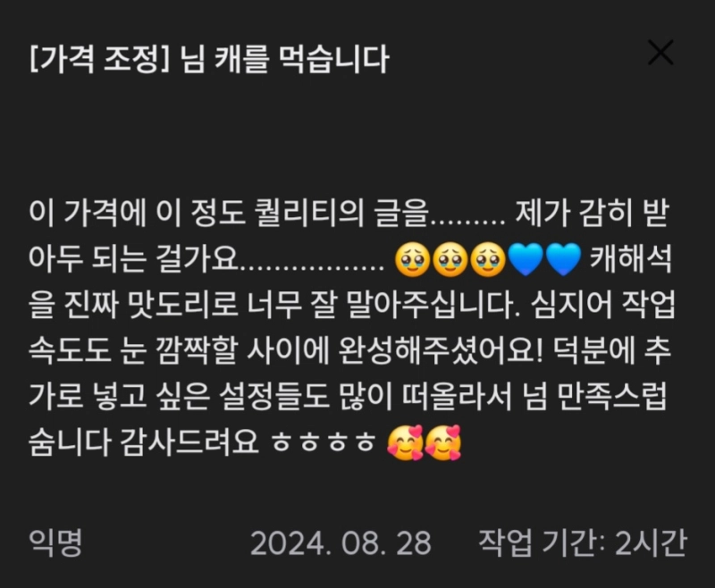This screenshot has width=715, height=588.
Task: Click the review line starting 이 가격에
Action: pyautogui.click(x=349, y=214)
